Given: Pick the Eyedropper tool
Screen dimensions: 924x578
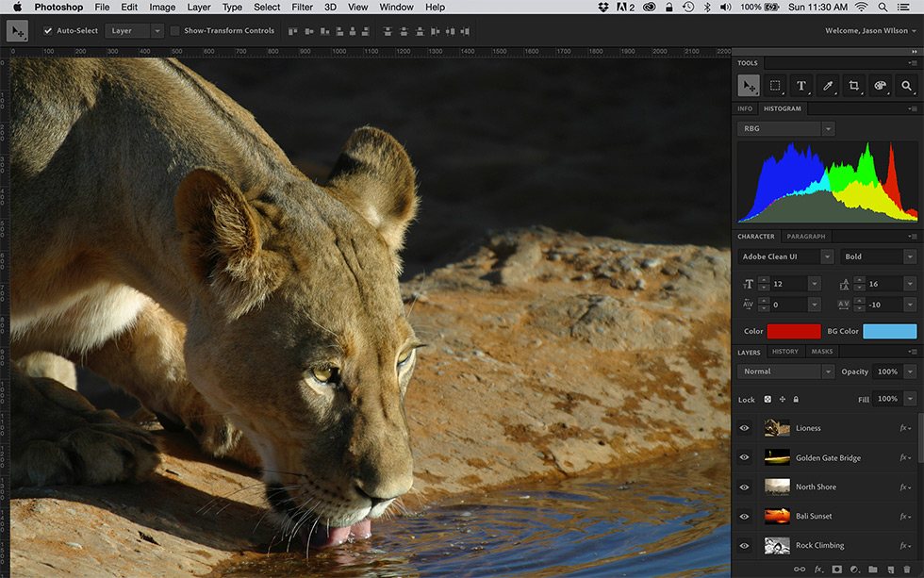Looking at the screenshot, I should (828, 86).
